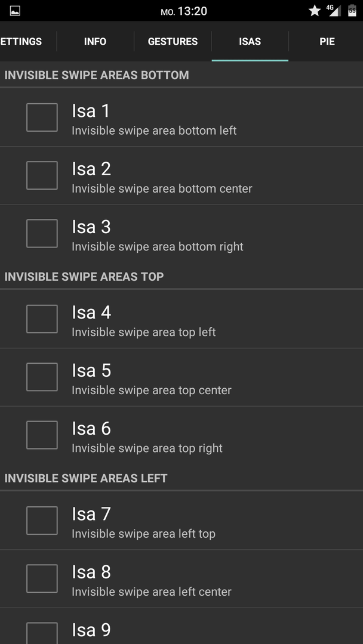
Task: Open the Info tab
Action: pos(96,42)
